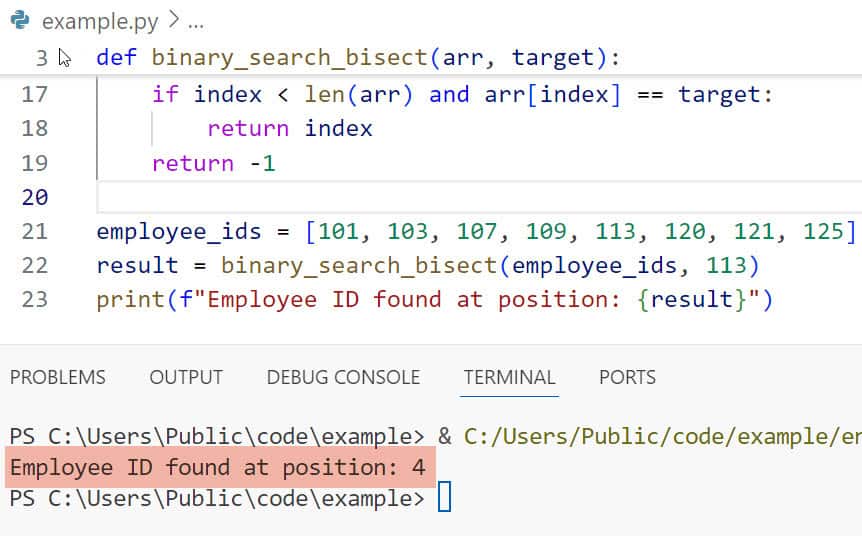The image size is (862, 536).
Task: Open the PORTS panel tab
Action: tap(627, 377)
